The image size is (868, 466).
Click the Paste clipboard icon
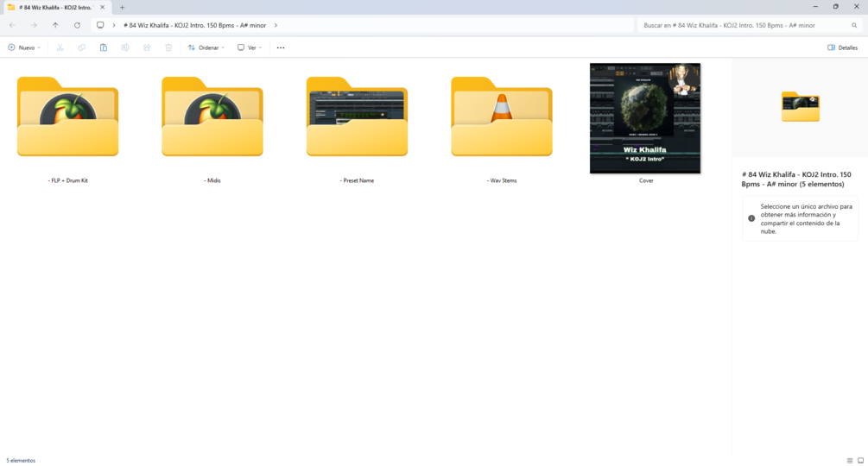click(104, 47)
